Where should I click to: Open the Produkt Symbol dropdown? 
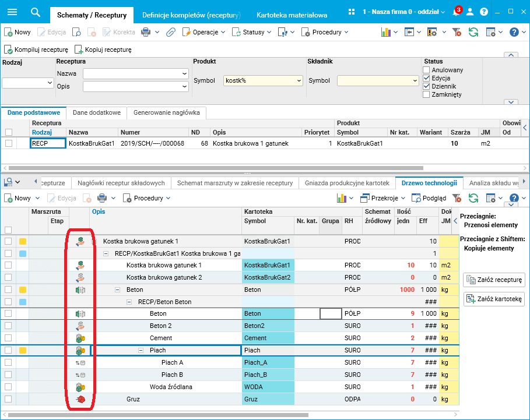pyautogui.click(x=299, y=81)
